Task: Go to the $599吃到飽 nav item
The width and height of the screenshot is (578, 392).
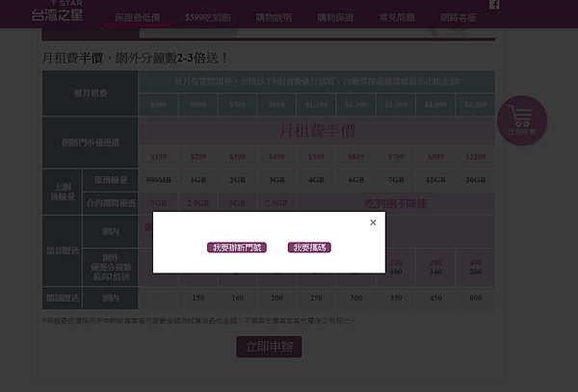Action: (207, 17)
